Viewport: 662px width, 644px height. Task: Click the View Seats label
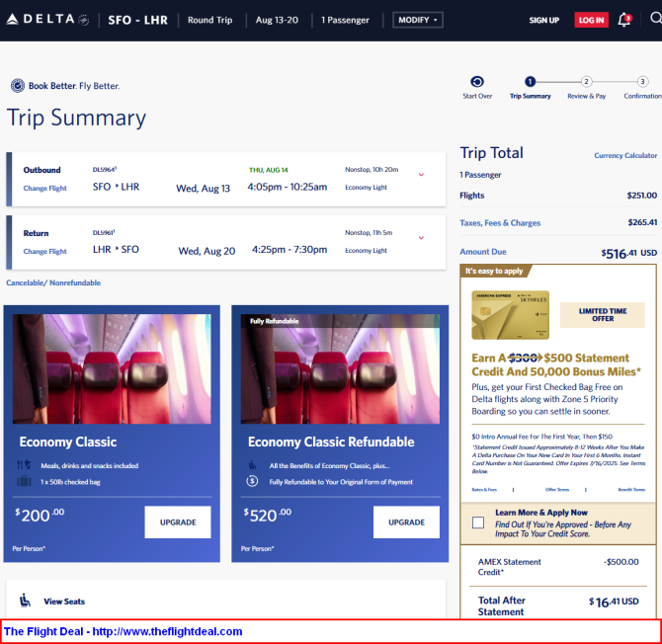coord(64,601)
